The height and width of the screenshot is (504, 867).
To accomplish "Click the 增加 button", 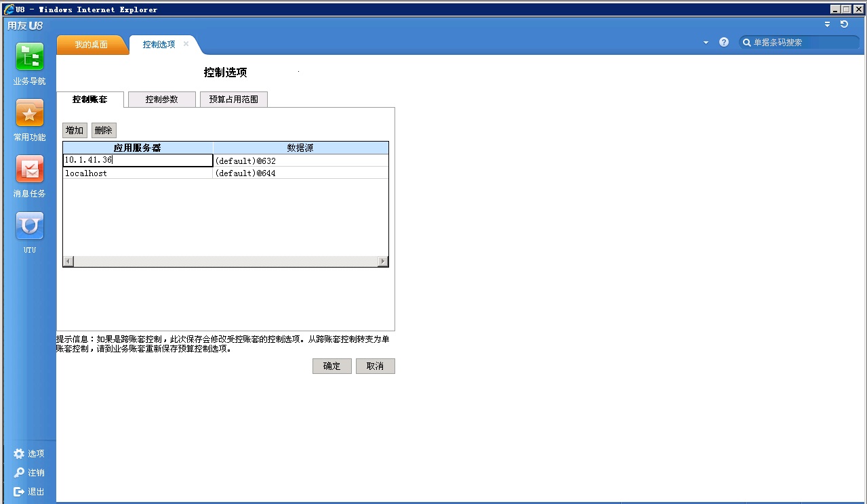I will coord(75,130).
